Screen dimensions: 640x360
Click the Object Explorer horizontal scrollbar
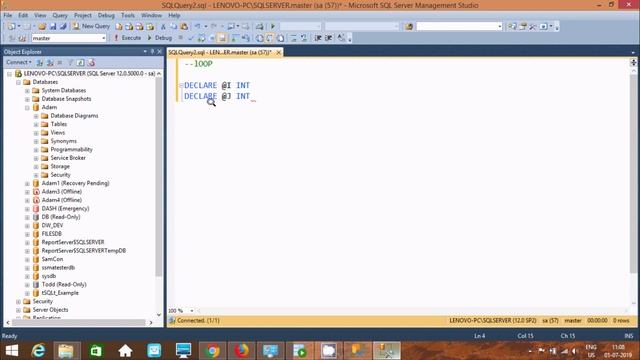click(79, 322)
